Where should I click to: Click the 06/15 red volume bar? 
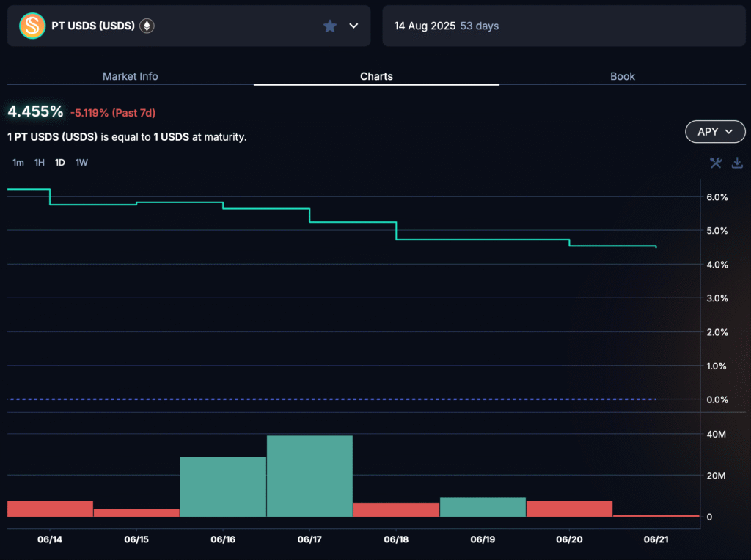[136, 513]
